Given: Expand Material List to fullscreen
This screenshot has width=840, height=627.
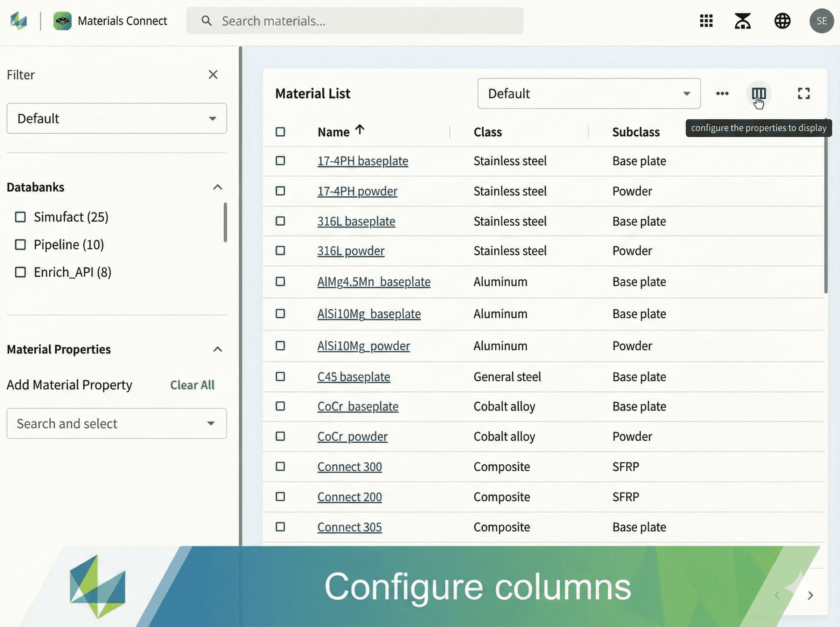Looking at the screenshot, I should pyautogui.click(x=804, y=93).
